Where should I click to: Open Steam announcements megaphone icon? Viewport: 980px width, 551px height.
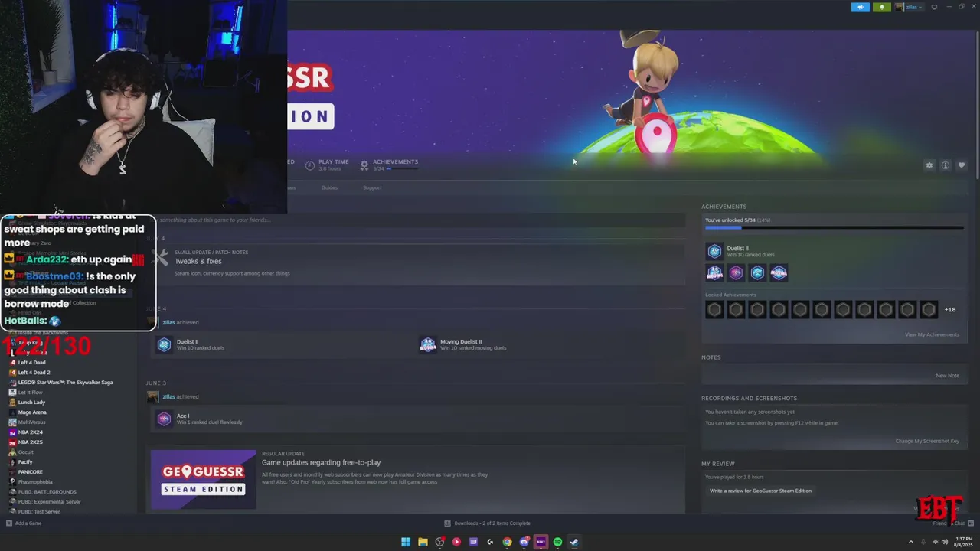pyautogui.click(x=861, y=7)
